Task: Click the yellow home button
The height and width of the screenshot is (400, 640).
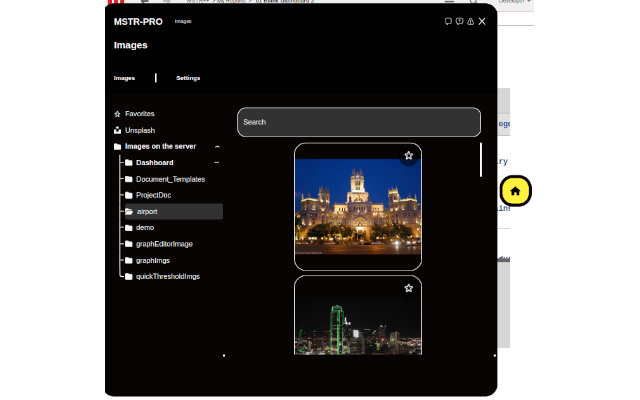Action: (x=515, y=191)
